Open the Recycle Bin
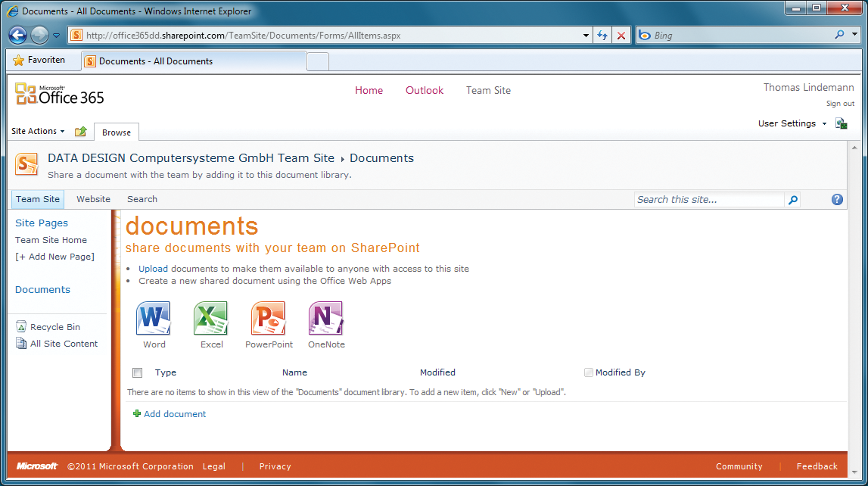The width and height of the screenshot is (868, 486). click(54, 326)
